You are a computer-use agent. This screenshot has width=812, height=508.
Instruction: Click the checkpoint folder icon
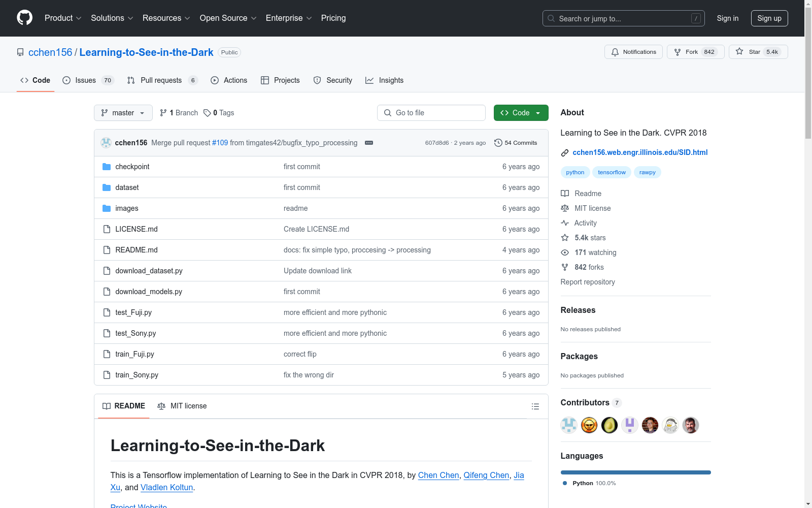coord(107,167)
